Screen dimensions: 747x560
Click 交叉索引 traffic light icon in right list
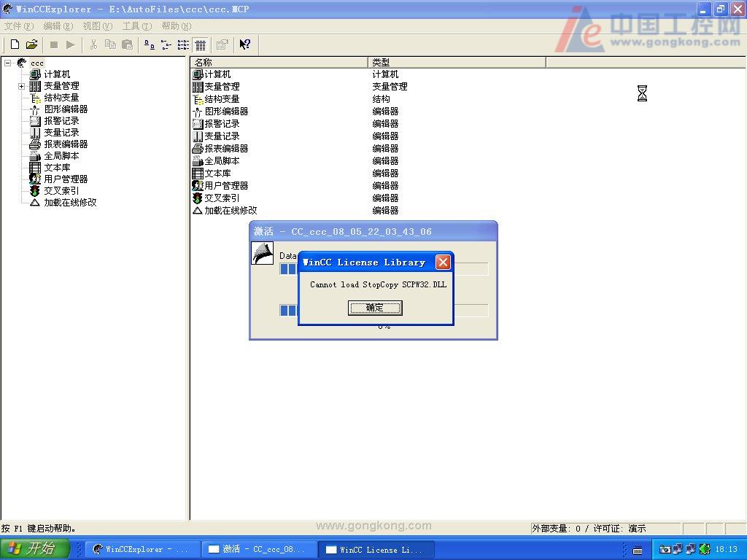point(198,198)
